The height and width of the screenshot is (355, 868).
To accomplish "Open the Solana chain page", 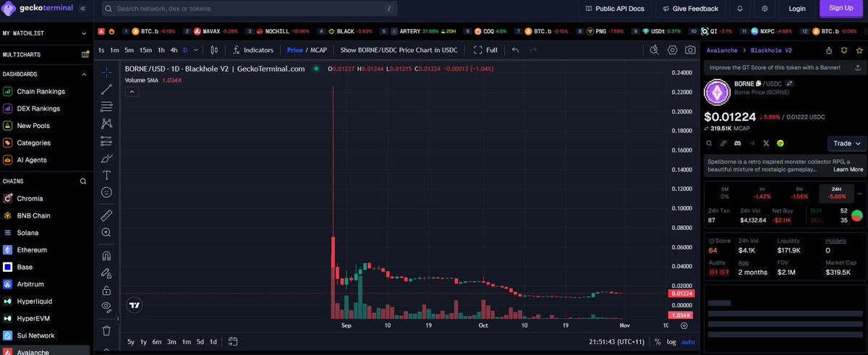I will click(27, 233).
